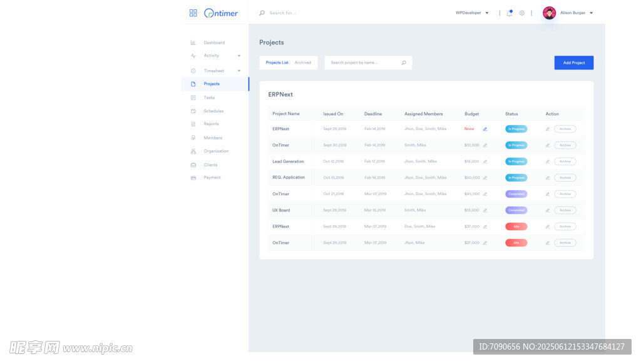
Task: Click Alison Burgas profile avatar
Action: 549,13
